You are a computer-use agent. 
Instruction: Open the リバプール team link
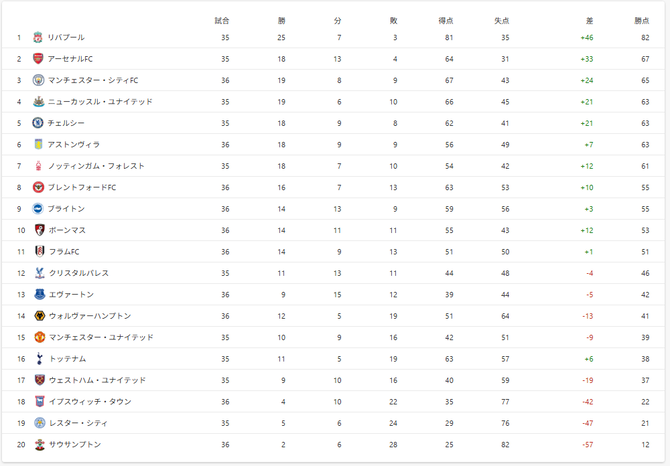pyautogui.click(x=66, y=38)
